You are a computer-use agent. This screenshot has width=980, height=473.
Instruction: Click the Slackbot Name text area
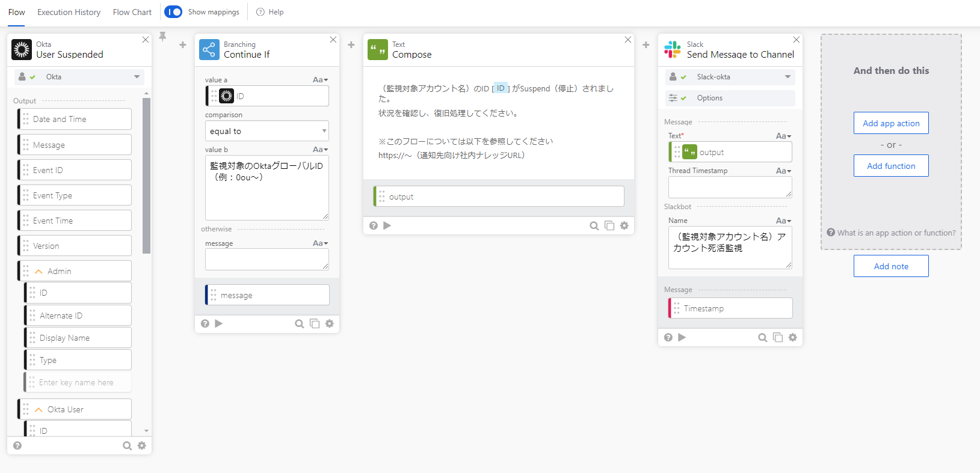click(x=730, y=248)
